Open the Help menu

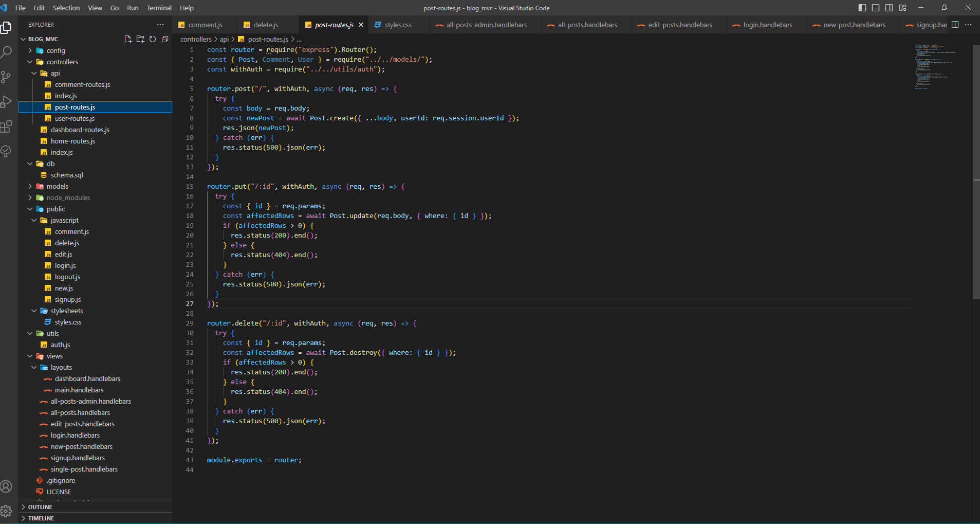pos(187,8)
